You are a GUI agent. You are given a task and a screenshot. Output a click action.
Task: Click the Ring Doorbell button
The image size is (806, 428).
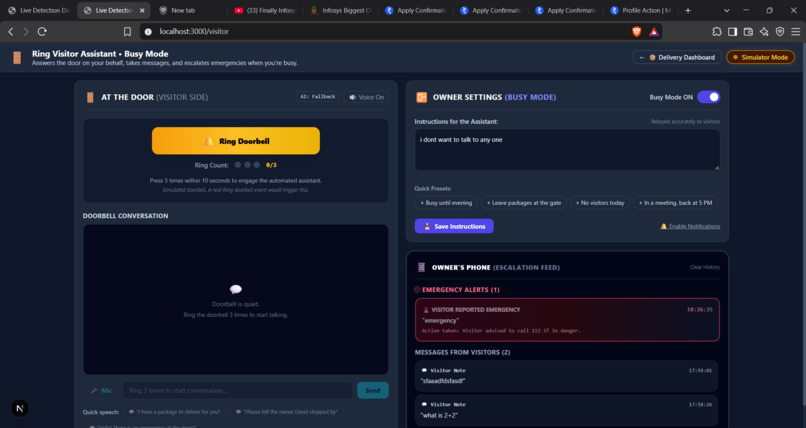(x=235, y=141)
